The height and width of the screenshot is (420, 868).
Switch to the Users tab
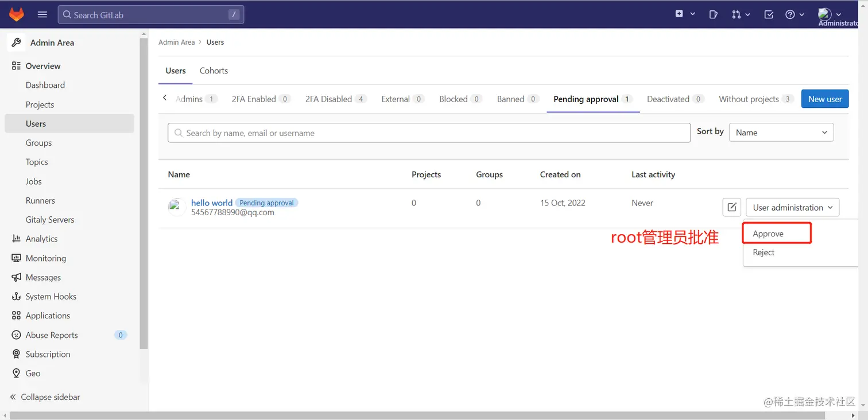176,71
